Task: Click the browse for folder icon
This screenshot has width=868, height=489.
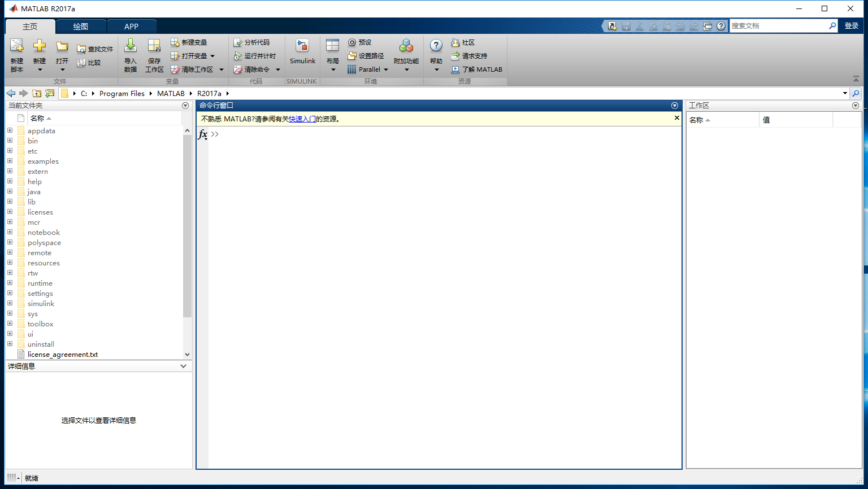Action: point(50,93)
